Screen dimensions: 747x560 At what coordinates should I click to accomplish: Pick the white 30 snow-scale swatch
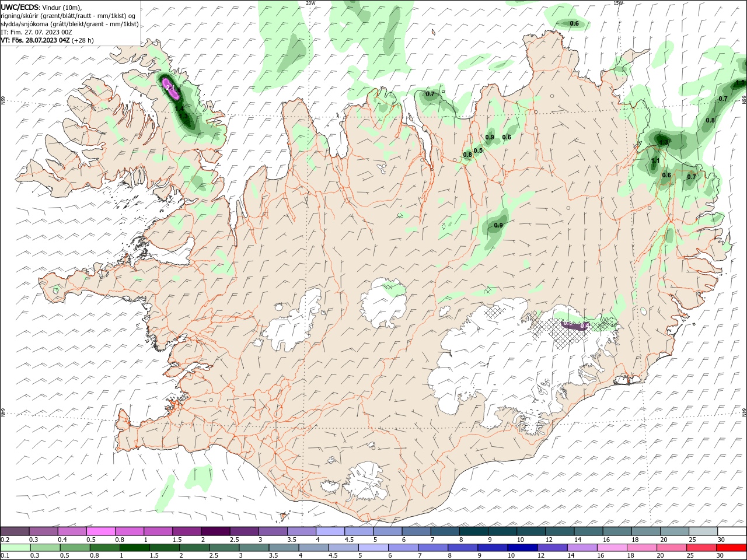pyautogui.click(x=732, y=531)
